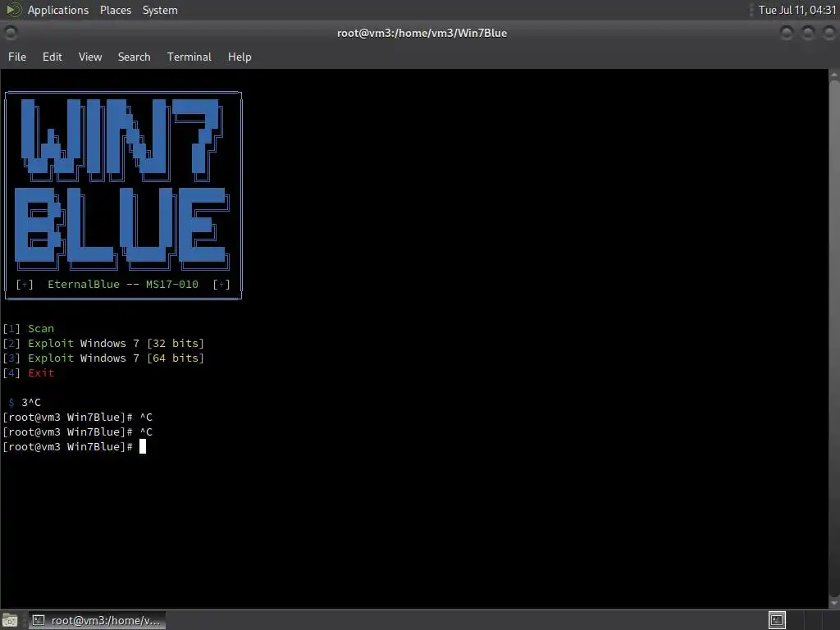
Task: Minimize the terminal window
Action: coord(787,33)
